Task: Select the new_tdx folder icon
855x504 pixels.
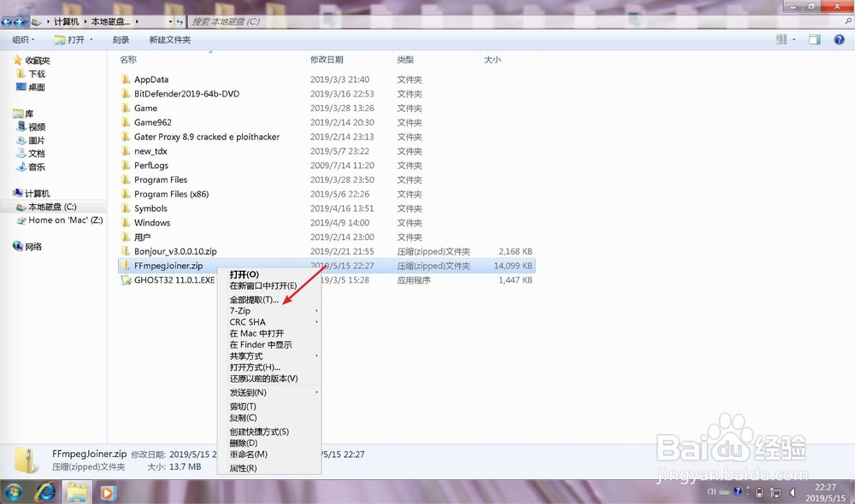Action: (x=126, y=151)
